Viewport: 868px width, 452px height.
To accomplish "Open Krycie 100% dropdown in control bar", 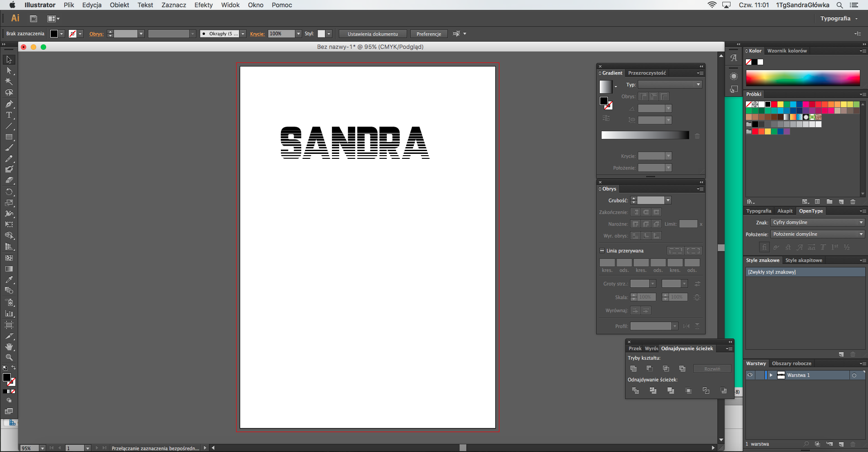I will [298, 34].
